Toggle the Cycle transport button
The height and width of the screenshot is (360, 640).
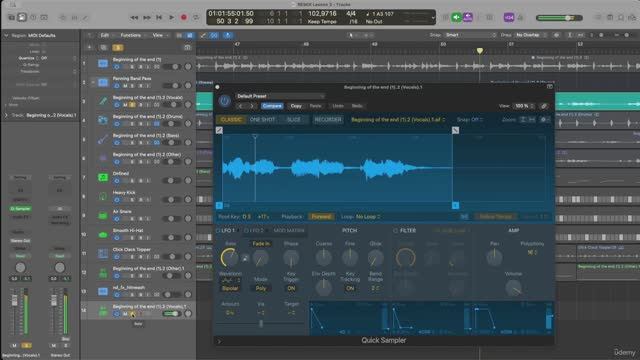click(196, 18)
